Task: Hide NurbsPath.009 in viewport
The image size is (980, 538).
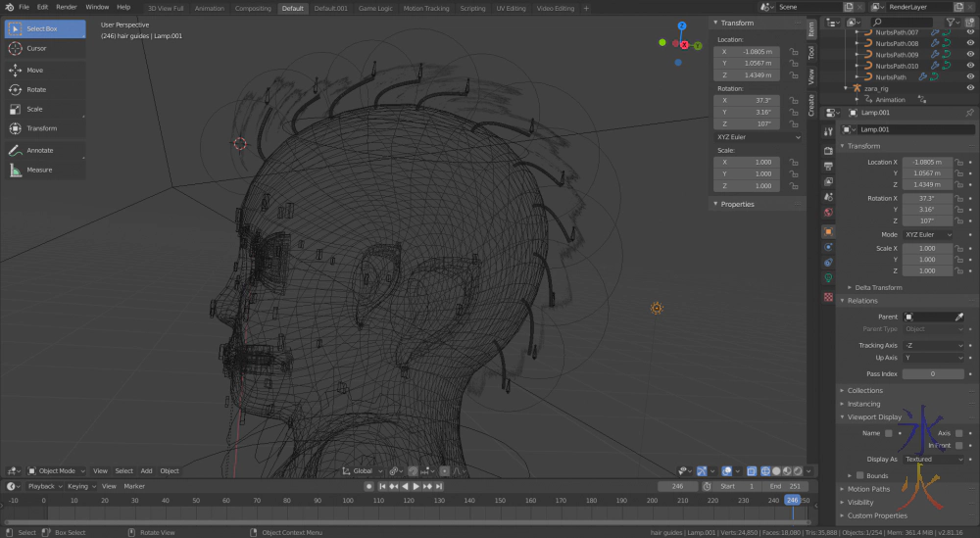Action: click(970, 54)
